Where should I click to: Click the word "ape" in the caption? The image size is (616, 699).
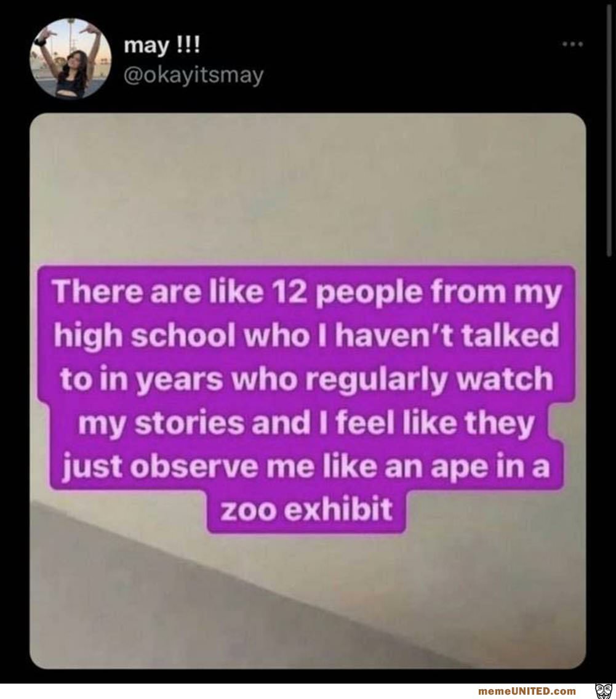pos(478,469)
